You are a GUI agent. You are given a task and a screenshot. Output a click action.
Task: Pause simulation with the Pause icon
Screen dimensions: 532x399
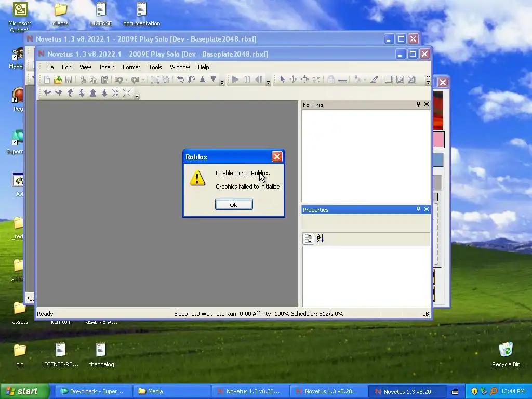coord(247,79)
